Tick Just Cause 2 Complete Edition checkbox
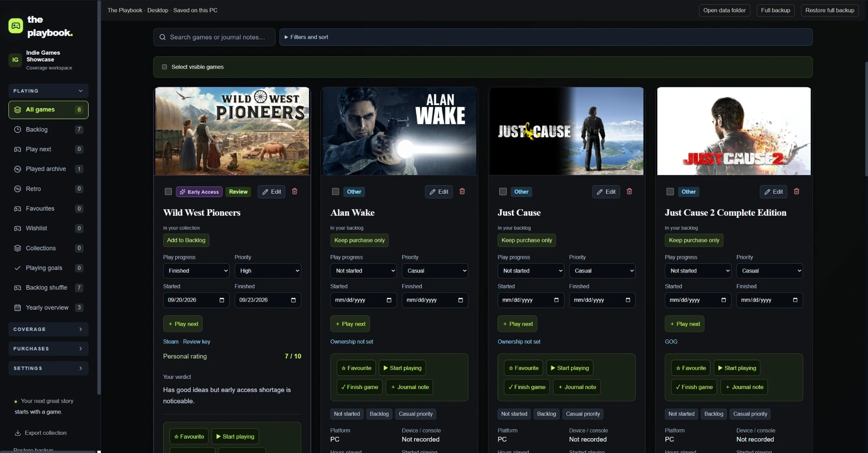 tap(670, 192)
